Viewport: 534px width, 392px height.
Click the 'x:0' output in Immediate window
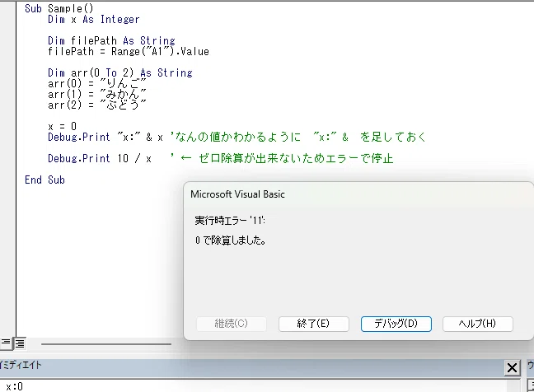point(14,386)
